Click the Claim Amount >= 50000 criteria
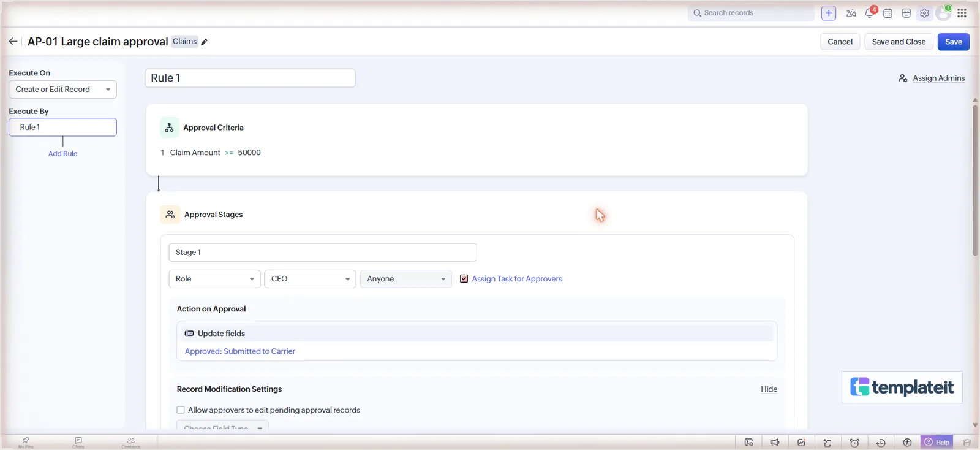The image size is (980, 450). [215, 153]
